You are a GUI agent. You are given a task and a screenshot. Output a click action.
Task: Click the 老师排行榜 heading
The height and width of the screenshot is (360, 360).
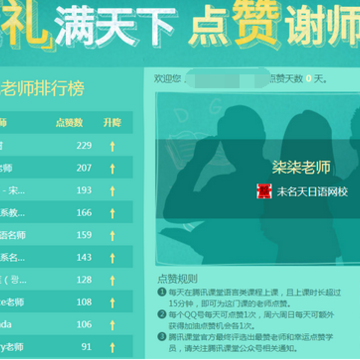(x=42, y=88)
